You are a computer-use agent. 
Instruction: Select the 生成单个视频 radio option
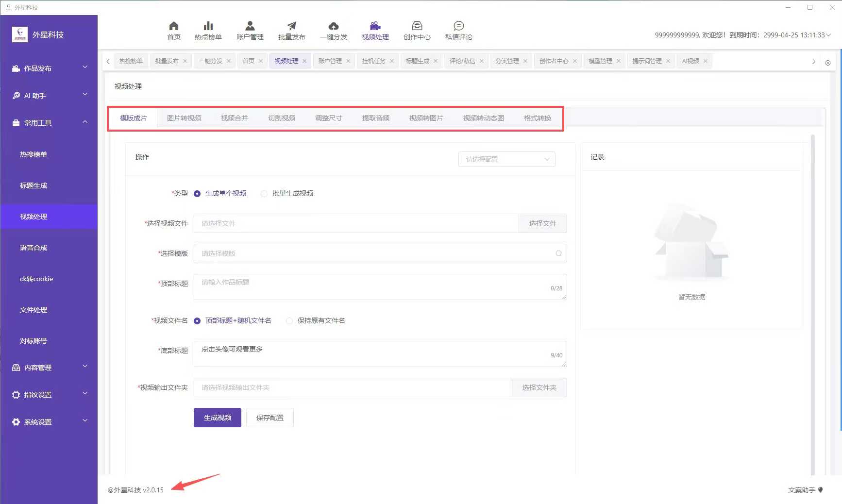pyautogui.click(x=197, y=194)
